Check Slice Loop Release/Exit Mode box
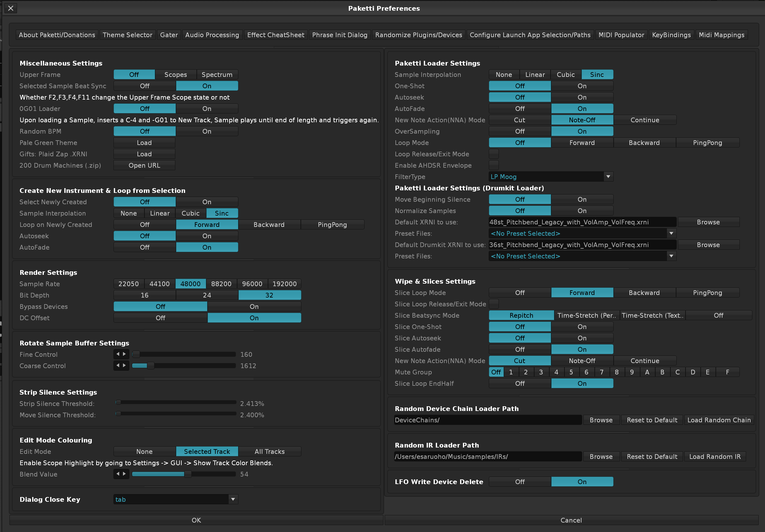The height and width of the screenshot is (532, 765). click(493, 304)
